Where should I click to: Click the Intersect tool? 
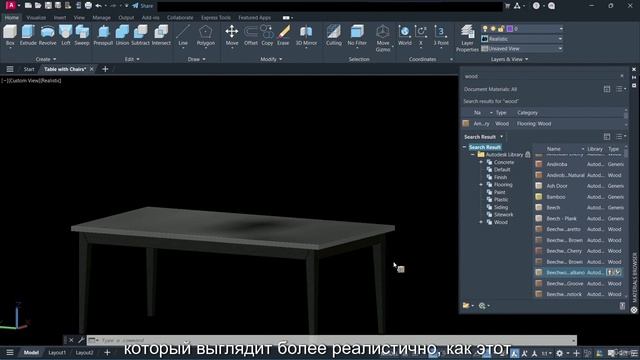[x=161, y=35]
